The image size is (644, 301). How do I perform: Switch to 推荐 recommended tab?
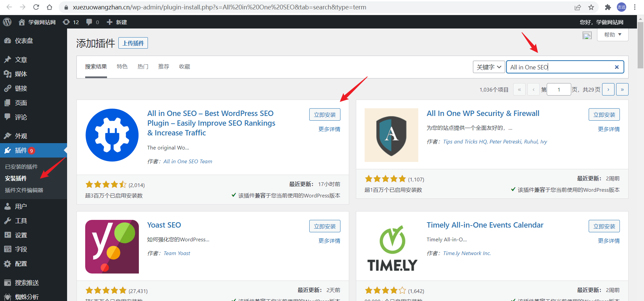pyautogui.click(x=164, y=67)
